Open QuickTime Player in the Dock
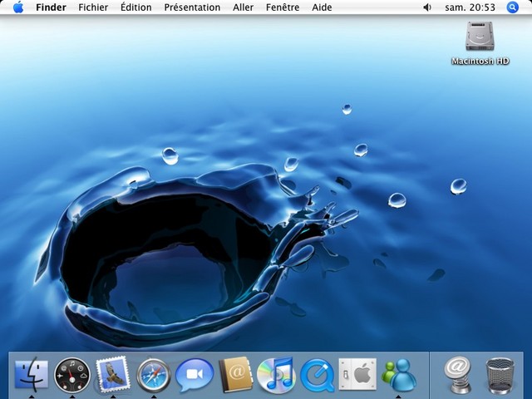 pos(318,375)
